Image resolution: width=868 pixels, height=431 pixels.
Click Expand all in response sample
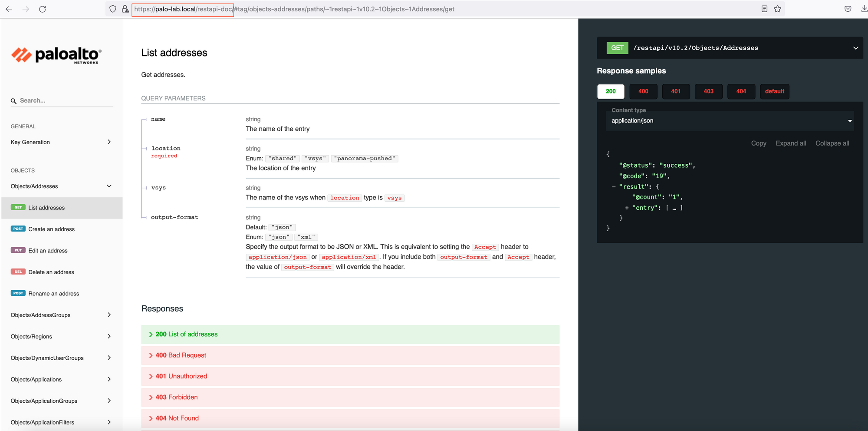point(791,143)
